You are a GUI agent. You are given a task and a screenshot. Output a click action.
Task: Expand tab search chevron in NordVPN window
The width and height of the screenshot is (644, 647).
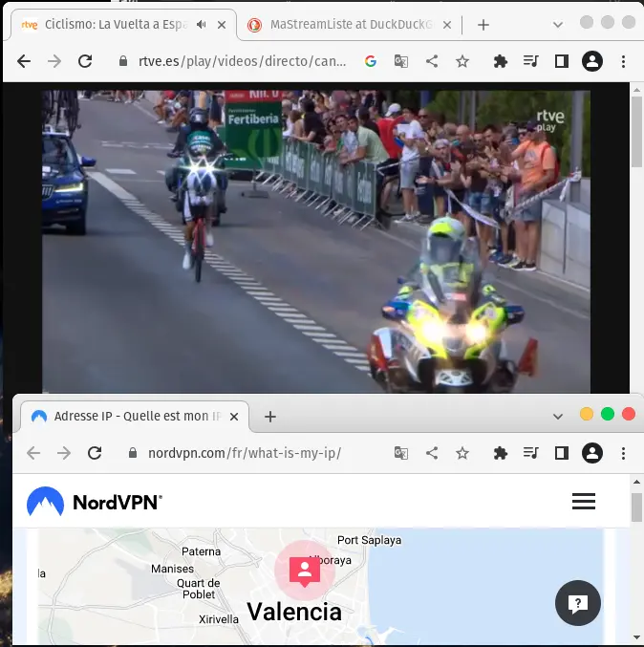click(558, 417)
